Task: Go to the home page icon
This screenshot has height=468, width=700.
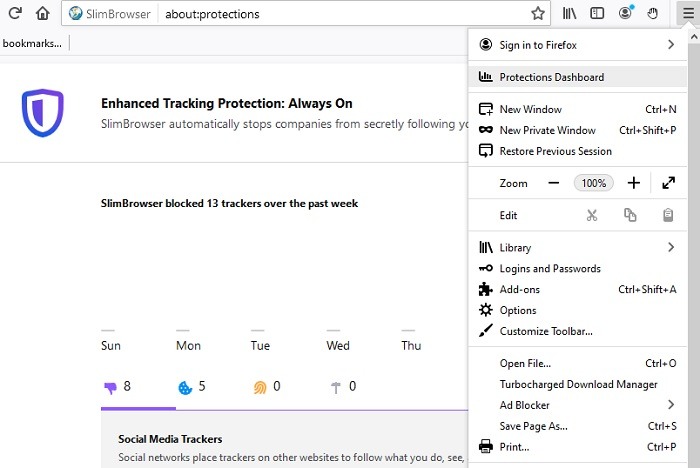Action: [x=43, y=13]
